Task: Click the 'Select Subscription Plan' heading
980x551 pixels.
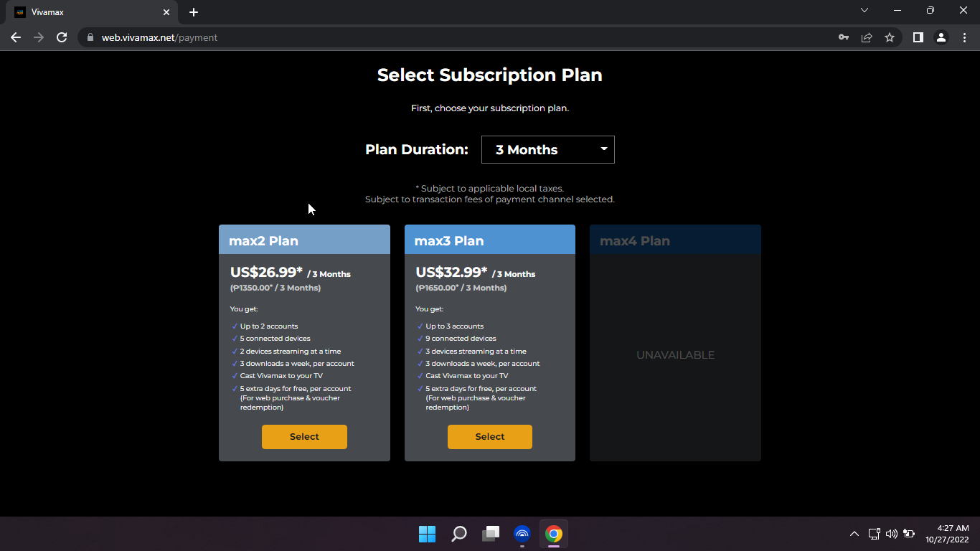Action: (490, 75)
